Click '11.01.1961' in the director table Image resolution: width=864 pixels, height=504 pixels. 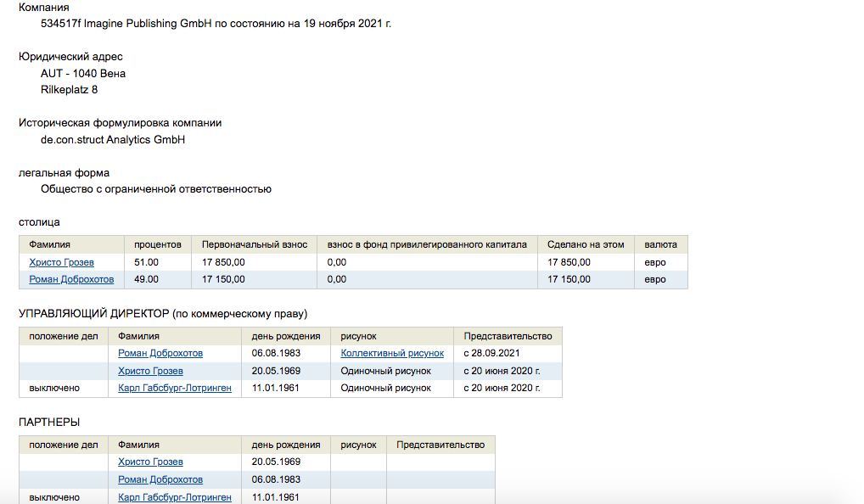pyautogui.click(x=276, y=388)
